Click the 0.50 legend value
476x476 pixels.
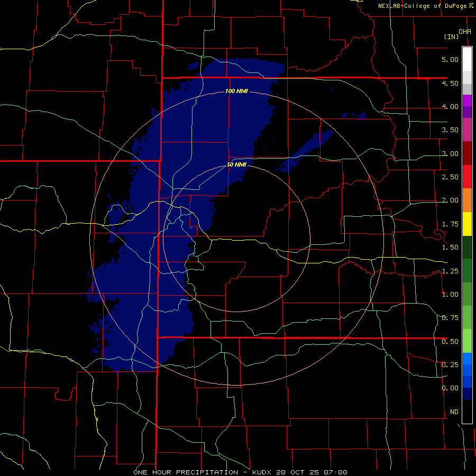coord(450,342)
